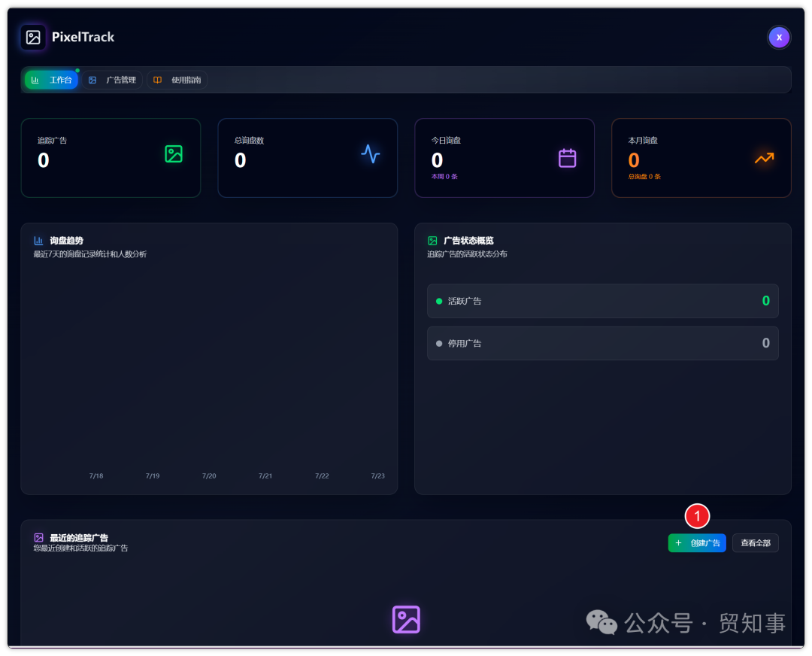The width and height of the screenshot is (812, 656).
Task: Click the 7/20 date label on the chart
Action: coord(209,475)
